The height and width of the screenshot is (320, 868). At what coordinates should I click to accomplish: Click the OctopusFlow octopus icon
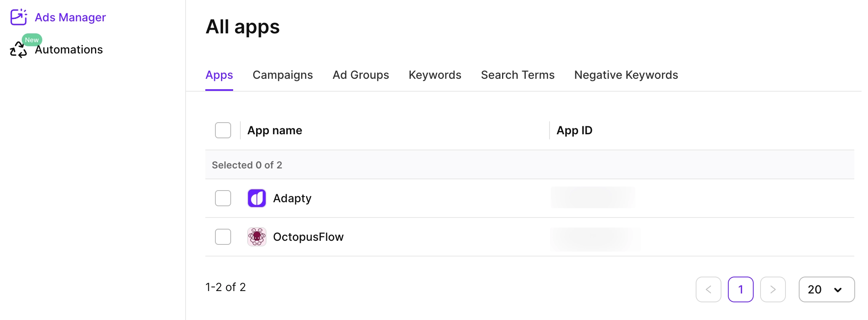click(x=257, y=237)
